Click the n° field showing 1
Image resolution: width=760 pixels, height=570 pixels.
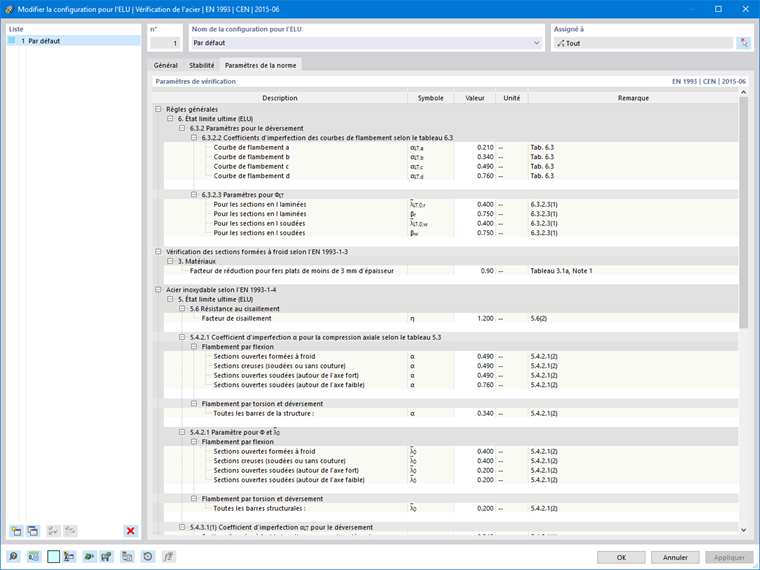coord(165,43)
